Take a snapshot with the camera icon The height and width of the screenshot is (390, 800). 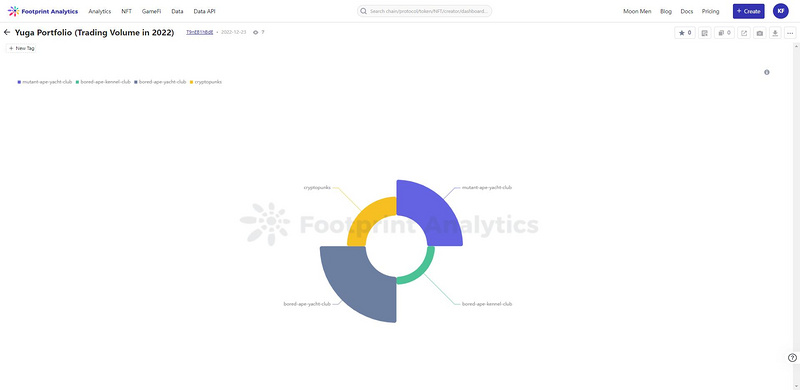(760, 33)
